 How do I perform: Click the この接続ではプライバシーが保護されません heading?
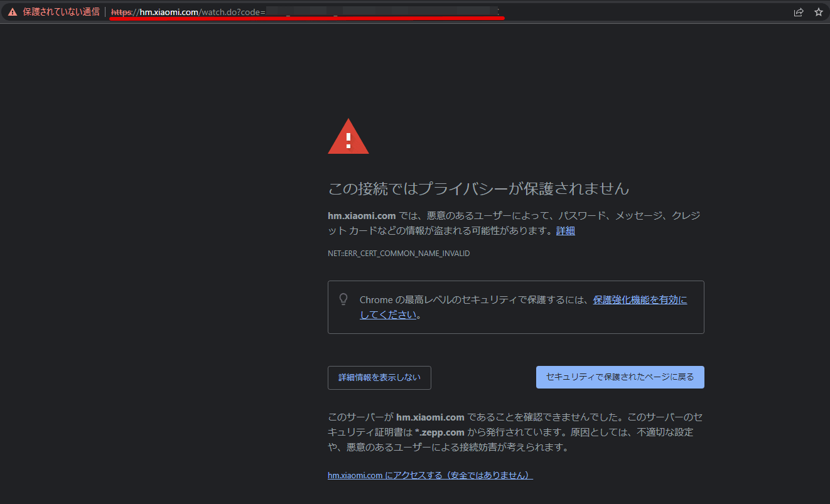click(478, 188)
